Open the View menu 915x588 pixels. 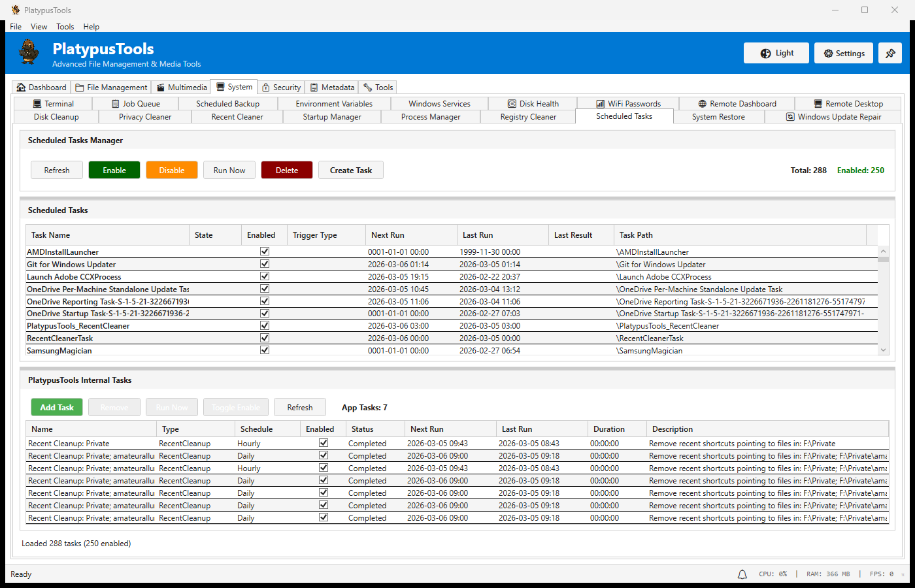coord(39,27)
